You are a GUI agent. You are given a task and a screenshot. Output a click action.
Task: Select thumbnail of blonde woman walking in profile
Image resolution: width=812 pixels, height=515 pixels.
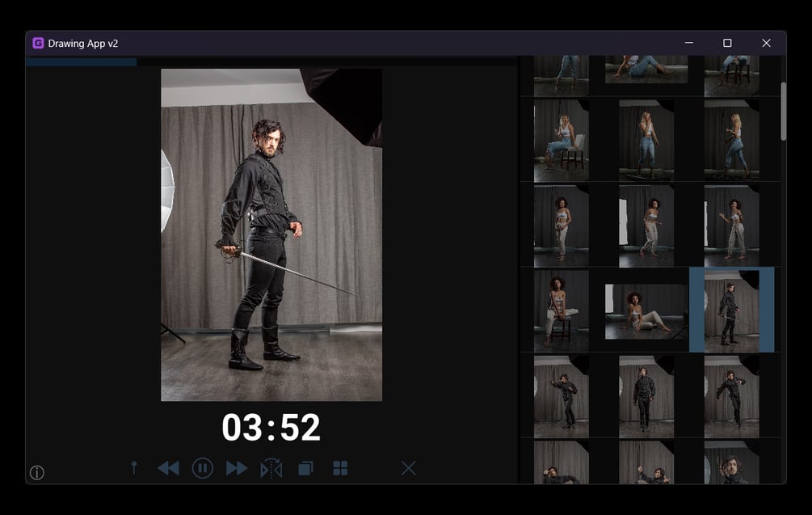tap(732, 141)
